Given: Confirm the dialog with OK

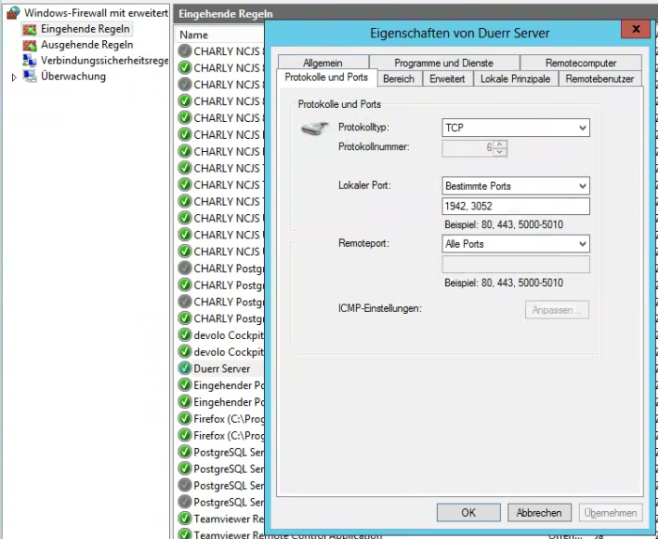Looking at the screenshot, I should tap(467, 512).
